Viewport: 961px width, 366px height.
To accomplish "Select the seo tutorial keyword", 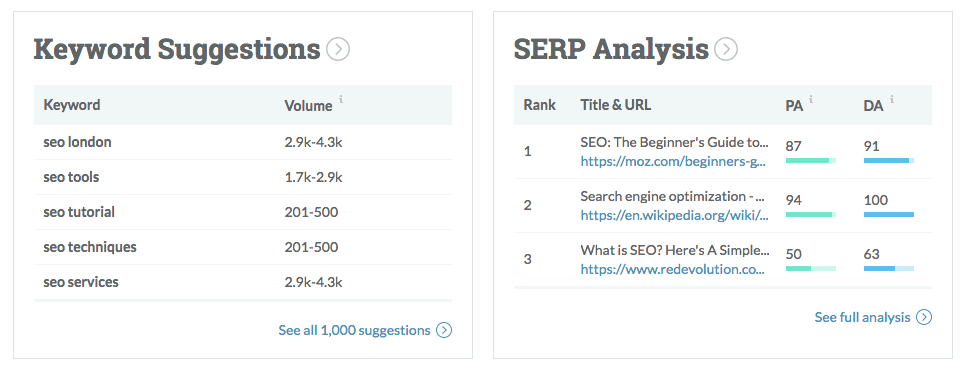I will (79, 212).
